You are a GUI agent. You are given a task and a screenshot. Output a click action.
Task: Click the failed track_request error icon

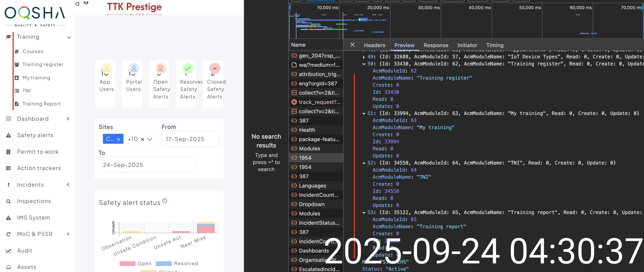pyautogui.click(x=294, y=102)
